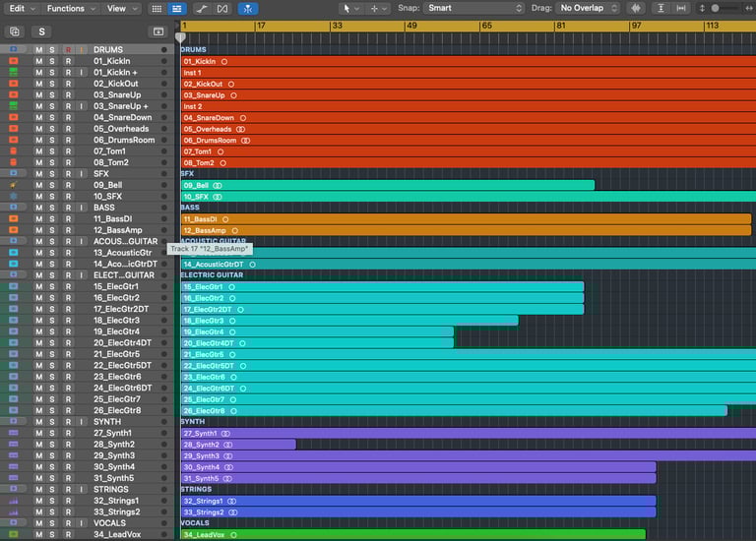Adjust the vertical zoom slider knob
Screen dimensions: 756x541
coord(716,8)
